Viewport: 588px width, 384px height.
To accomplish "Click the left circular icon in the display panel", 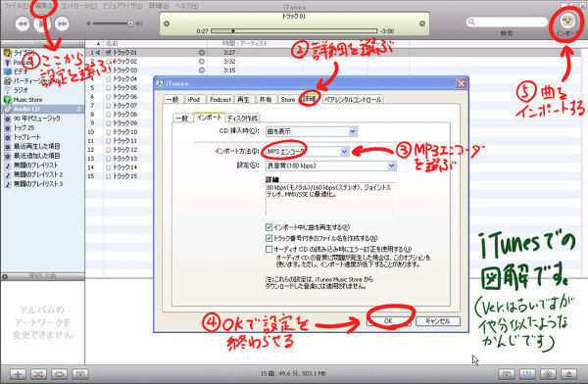I will coord(167,24).
